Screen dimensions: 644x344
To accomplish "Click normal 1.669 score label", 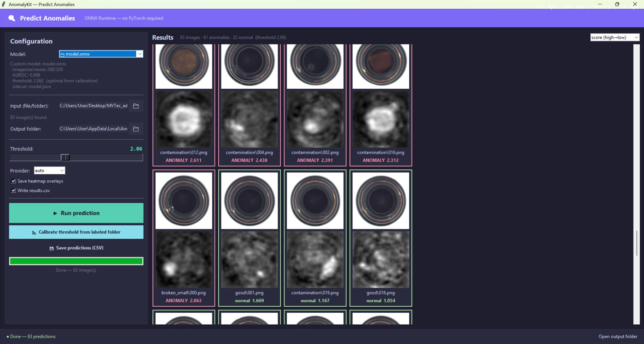I will click(x=249, y=300).
